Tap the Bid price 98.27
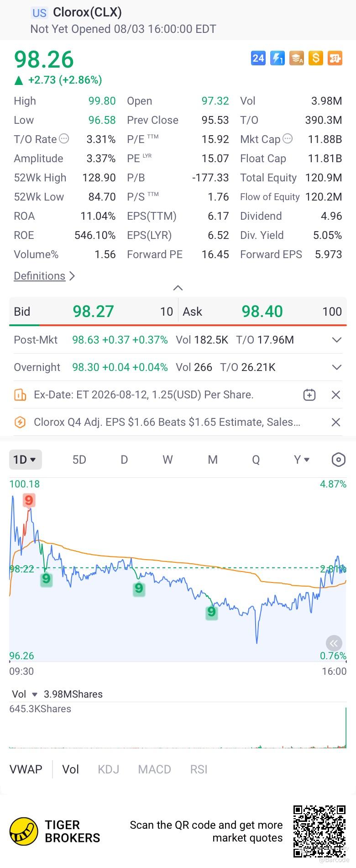This screenshot has width=356, height=868. [93, 312]
